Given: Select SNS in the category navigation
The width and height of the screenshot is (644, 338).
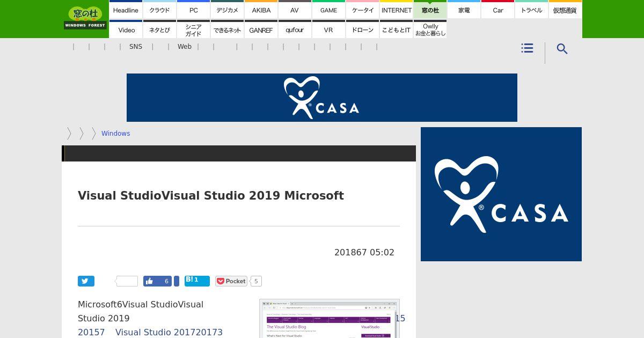Looking at the screenshot, I should point(136,47).
